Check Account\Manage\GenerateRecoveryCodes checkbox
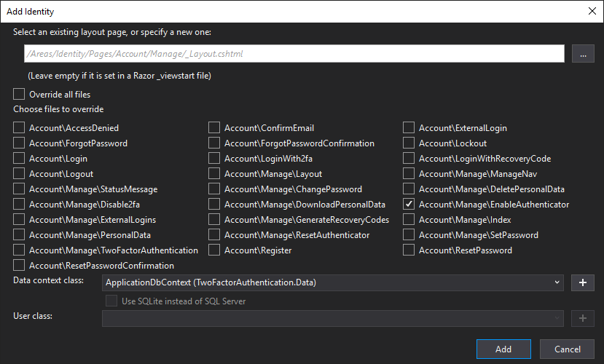Viewport: 604px width, 364px height. click(x=214, y=220)
